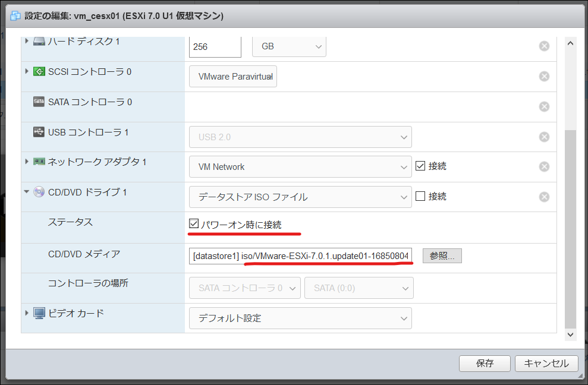Remove USB コントローラ 1 with its X icon
The width and height of the screenshot is (588, 385).
544,137
